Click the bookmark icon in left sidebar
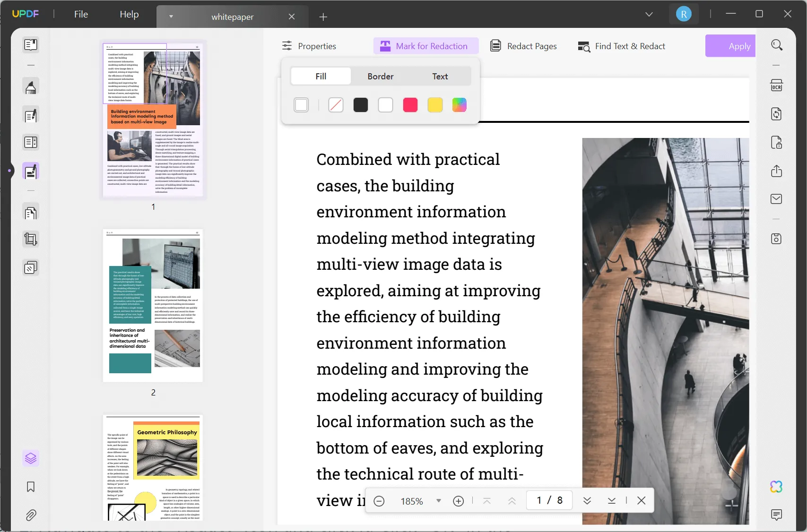The image size is (807, 532). tap(31, 487)
